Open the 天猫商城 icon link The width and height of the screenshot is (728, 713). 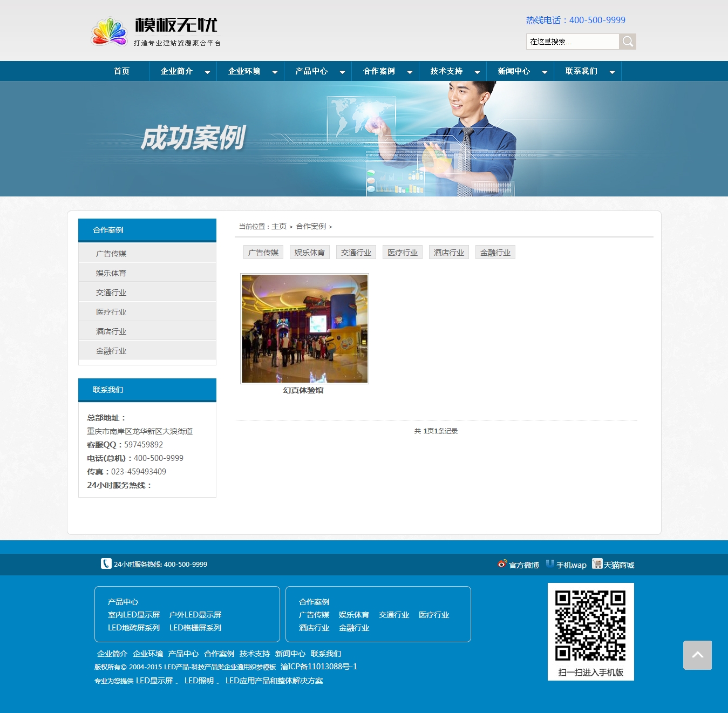(597, 564)
